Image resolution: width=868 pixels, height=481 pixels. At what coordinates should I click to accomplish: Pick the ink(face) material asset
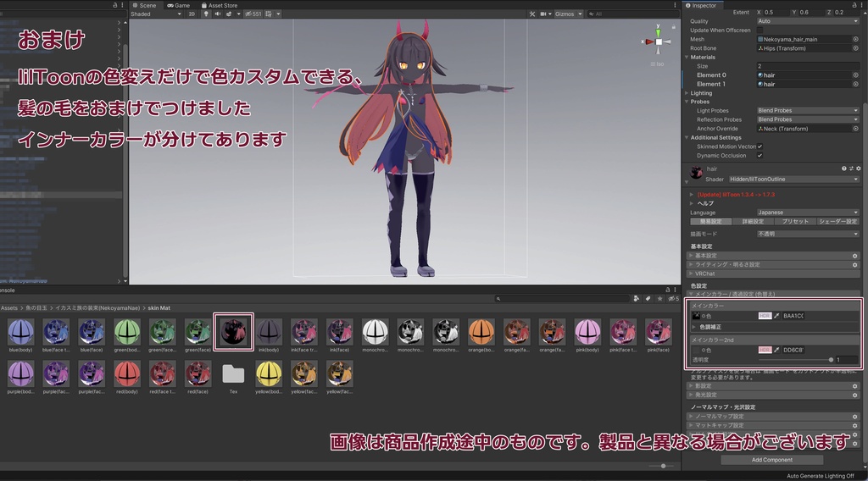(339, 332)
